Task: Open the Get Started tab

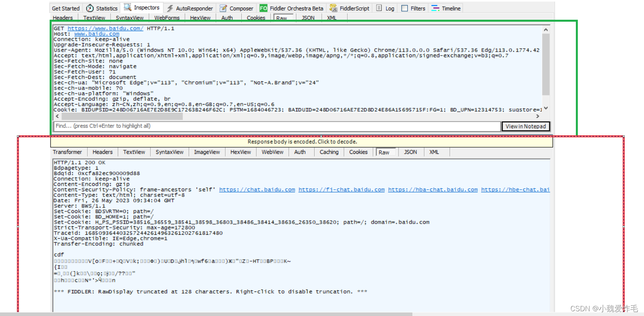Action: point(66,8)
